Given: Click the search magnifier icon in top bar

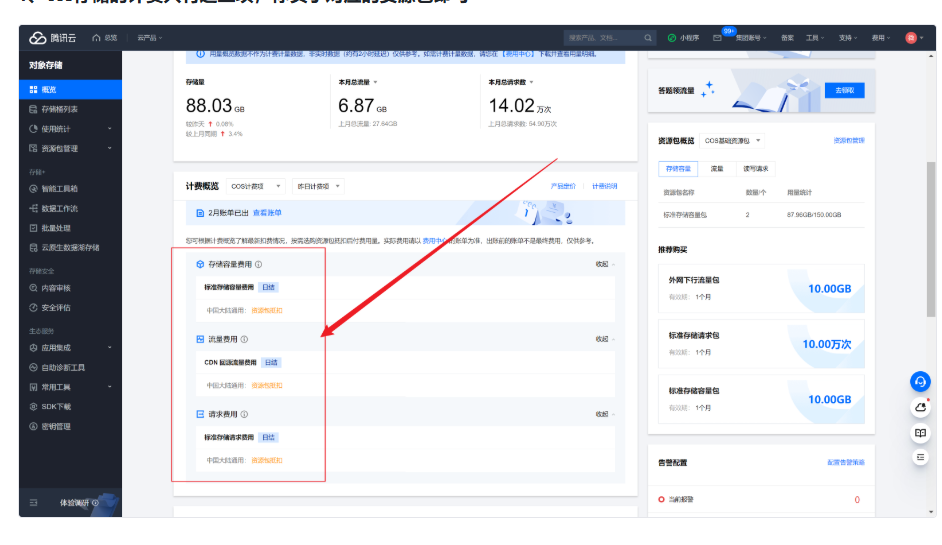Looking at the screenshot, I should pos(648,38).
